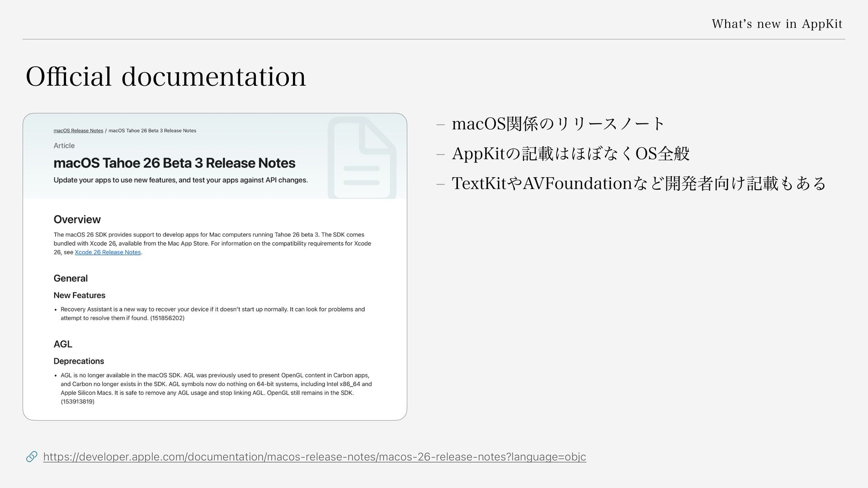Click the document icon in the article header
The image size is (868, 488).
point(362,158)
